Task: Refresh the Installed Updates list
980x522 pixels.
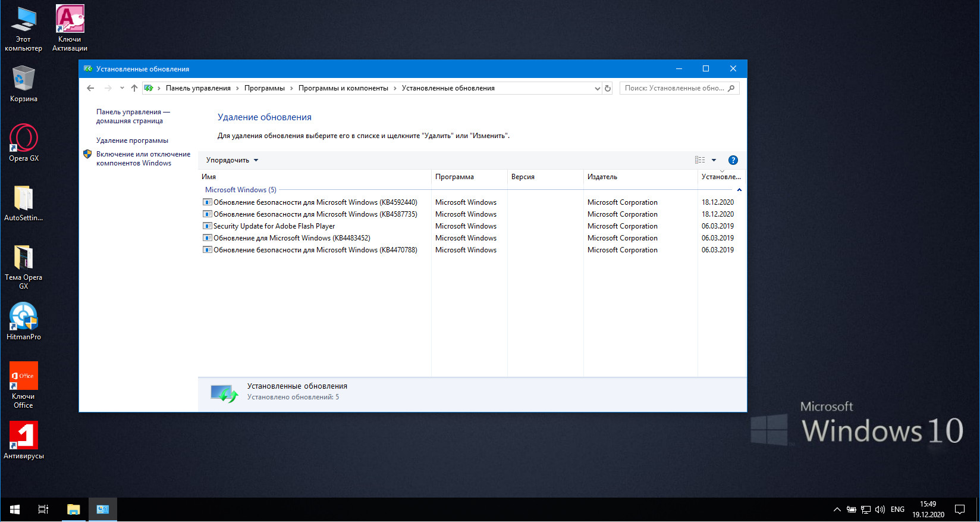Action: [x=608, y=88]
